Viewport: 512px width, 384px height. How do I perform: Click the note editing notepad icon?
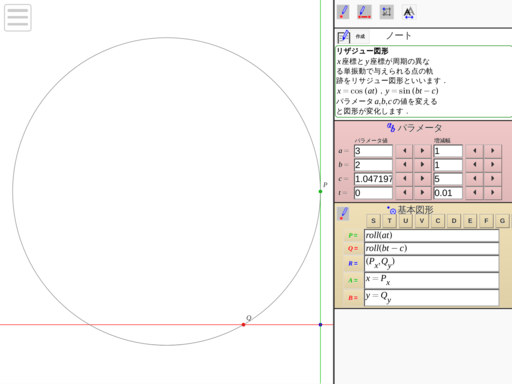pyautogui.click(x=344, y=36)
